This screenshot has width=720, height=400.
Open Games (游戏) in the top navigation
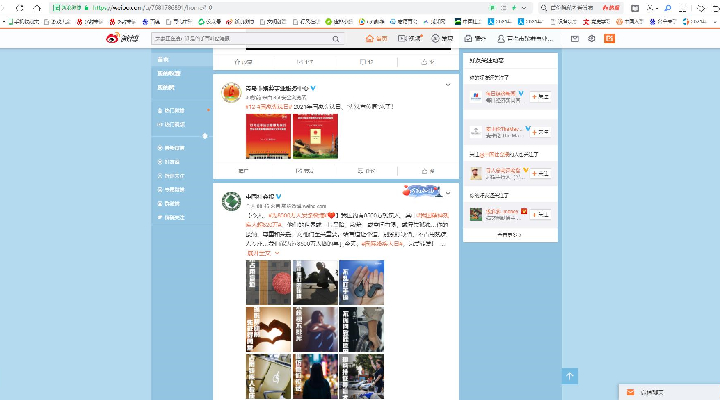click(x=475, y=39)
